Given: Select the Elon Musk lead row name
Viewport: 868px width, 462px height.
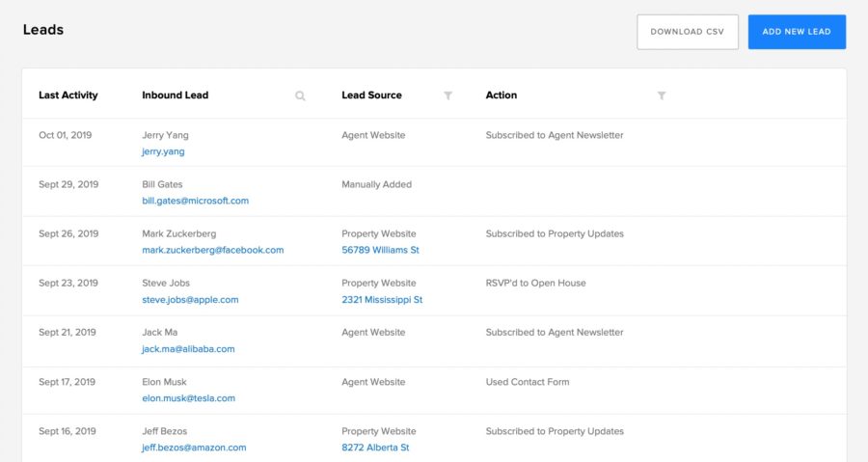Looking at the screenshot, I should point(164,382).
